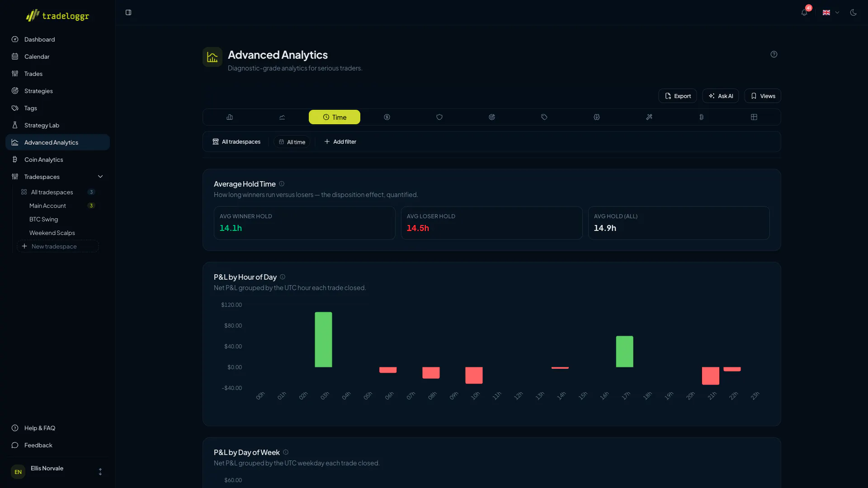Show info for P&L by Hour of Day
Viewport: 868px width, 488px height.
coord(283,277)
